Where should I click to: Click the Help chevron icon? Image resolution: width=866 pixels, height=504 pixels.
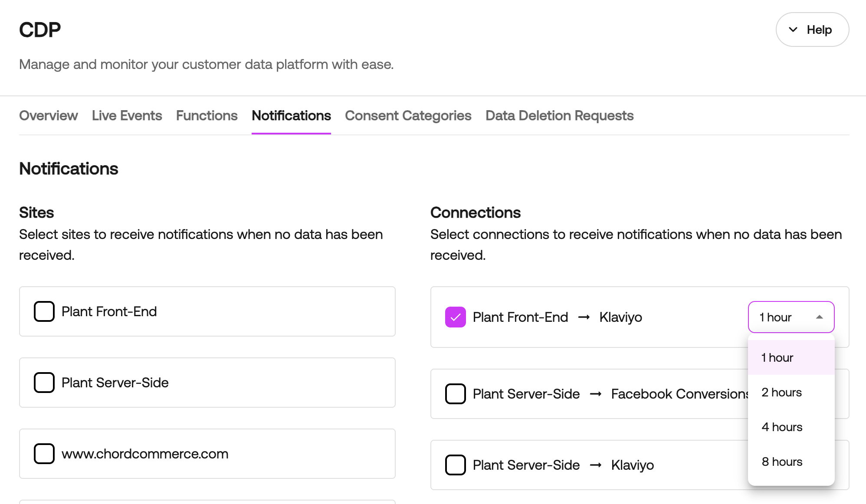pyautogui.click(x=793, y=29)
